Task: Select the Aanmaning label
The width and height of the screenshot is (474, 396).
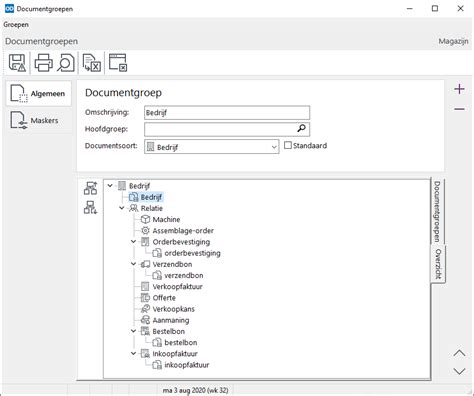Action: [171, 320]
